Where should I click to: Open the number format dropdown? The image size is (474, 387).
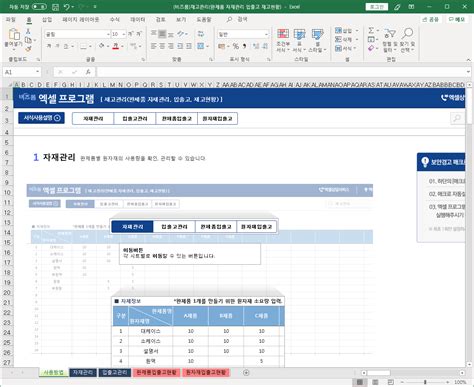266,34
